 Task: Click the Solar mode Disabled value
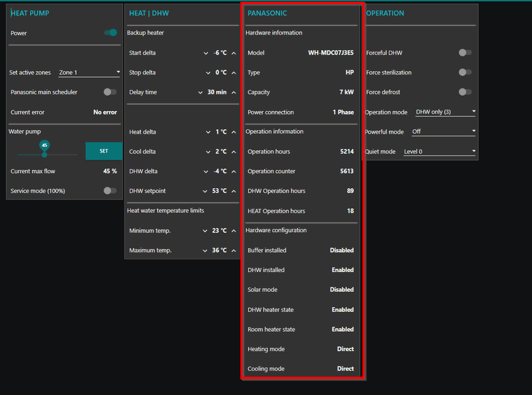coord(342,289)
